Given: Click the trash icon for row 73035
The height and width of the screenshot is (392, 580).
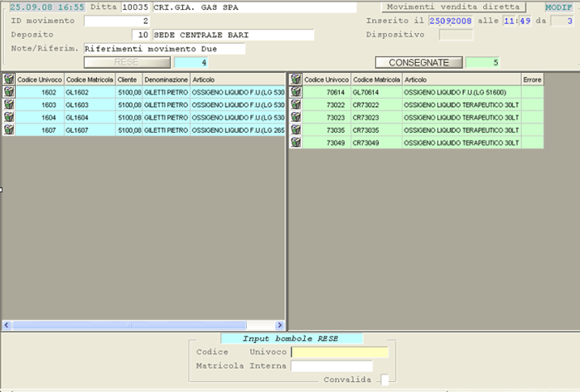Looking at the screenshot, I should click(294, 130).
